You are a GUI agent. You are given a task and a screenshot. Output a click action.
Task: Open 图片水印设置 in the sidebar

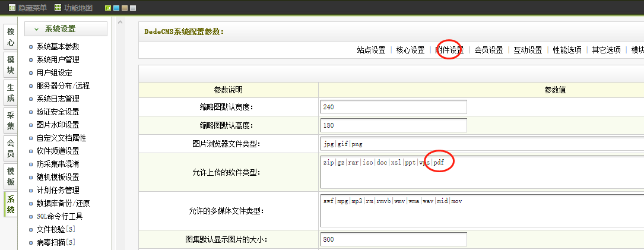58,125
